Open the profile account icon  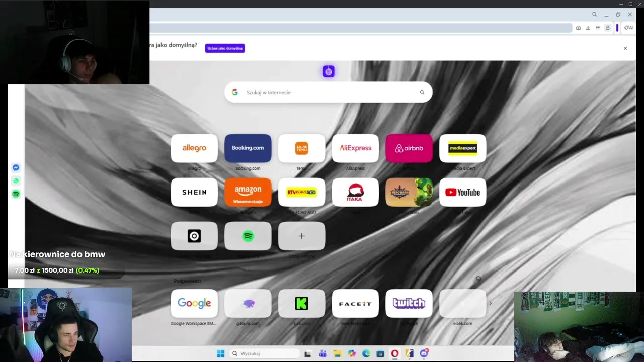(608, 28)
